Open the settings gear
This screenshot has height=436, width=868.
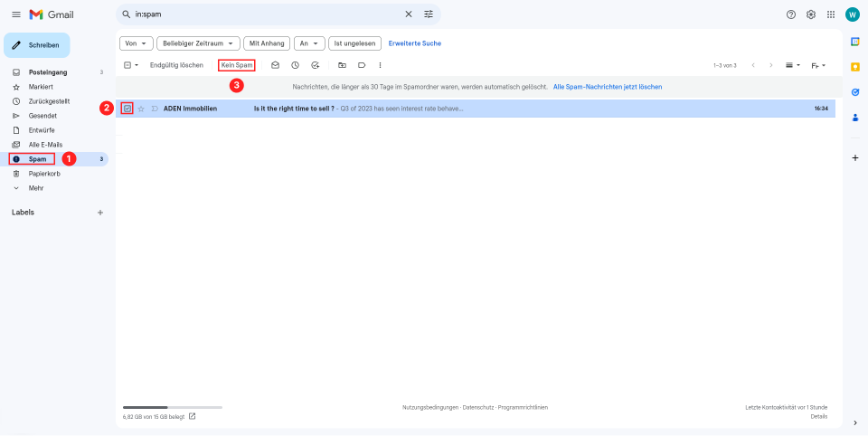point(811,14)
